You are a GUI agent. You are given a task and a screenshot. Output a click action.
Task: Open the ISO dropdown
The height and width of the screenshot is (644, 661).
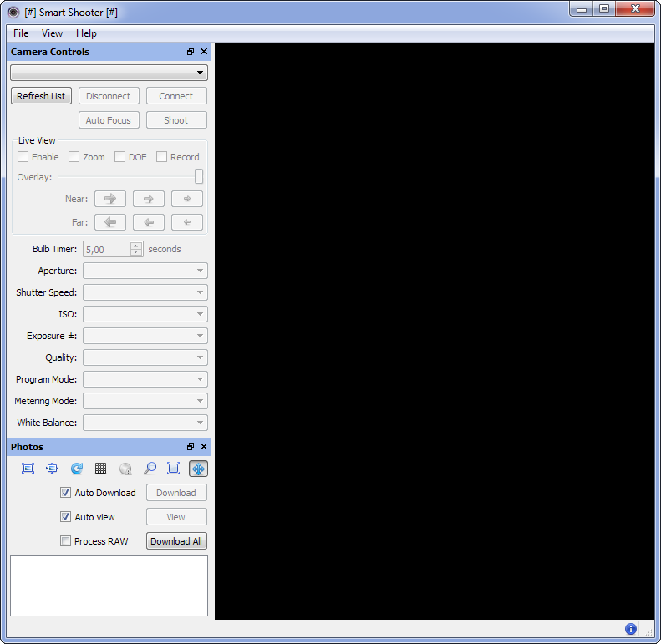[x=145, y=314]
